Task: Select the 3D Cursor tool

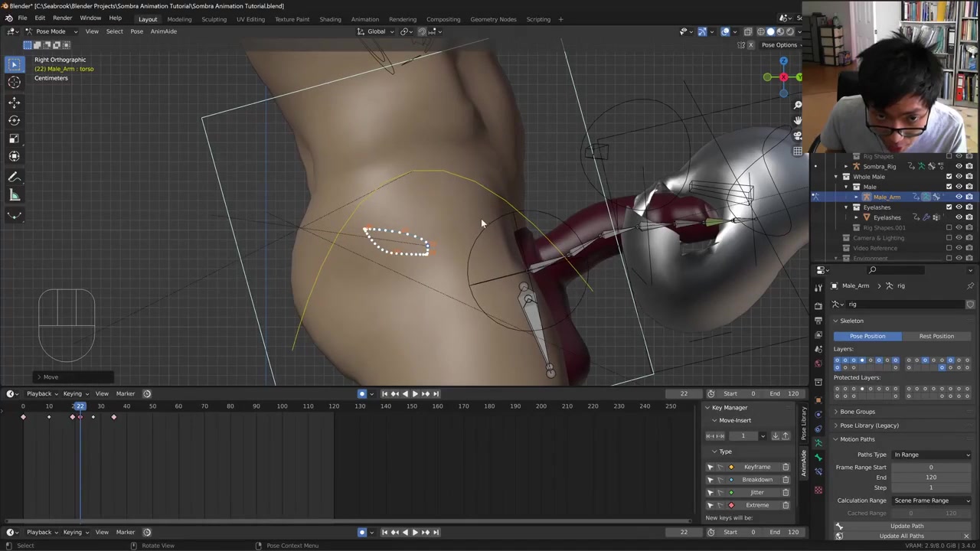Action: (14, 83)
